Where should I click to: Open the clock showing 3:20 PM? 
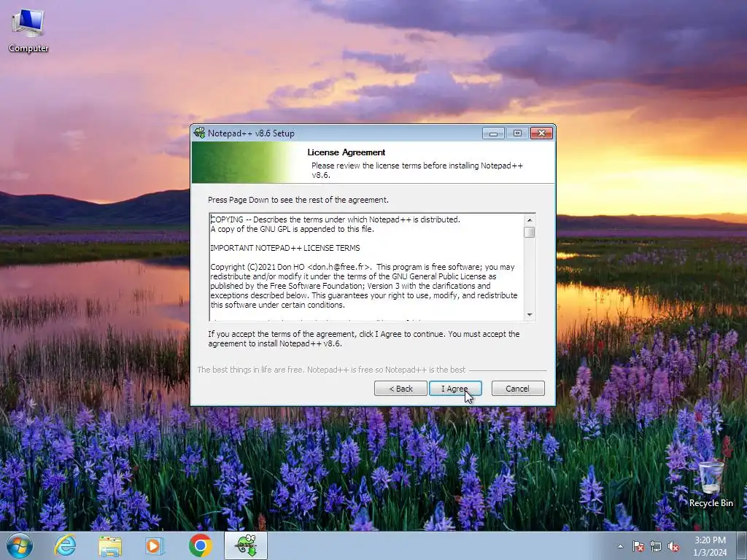coord(710,546)
